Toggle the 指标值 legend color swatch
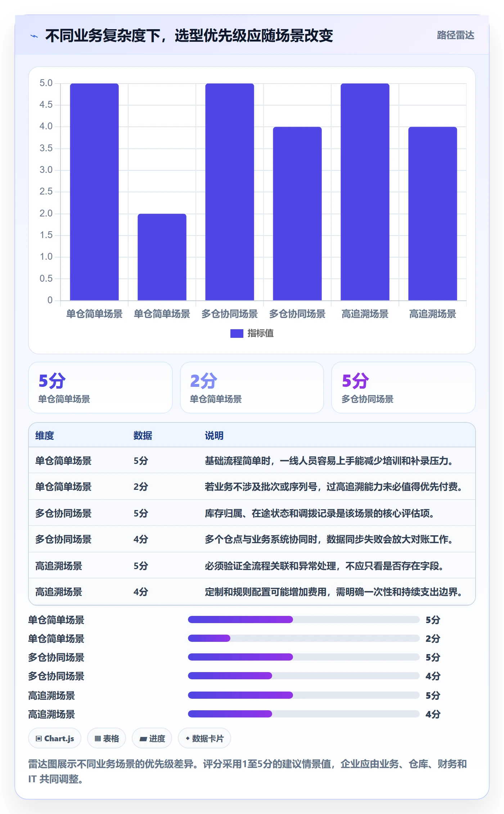The height and width of the screenshot is (814, 504). click(237, 334)
